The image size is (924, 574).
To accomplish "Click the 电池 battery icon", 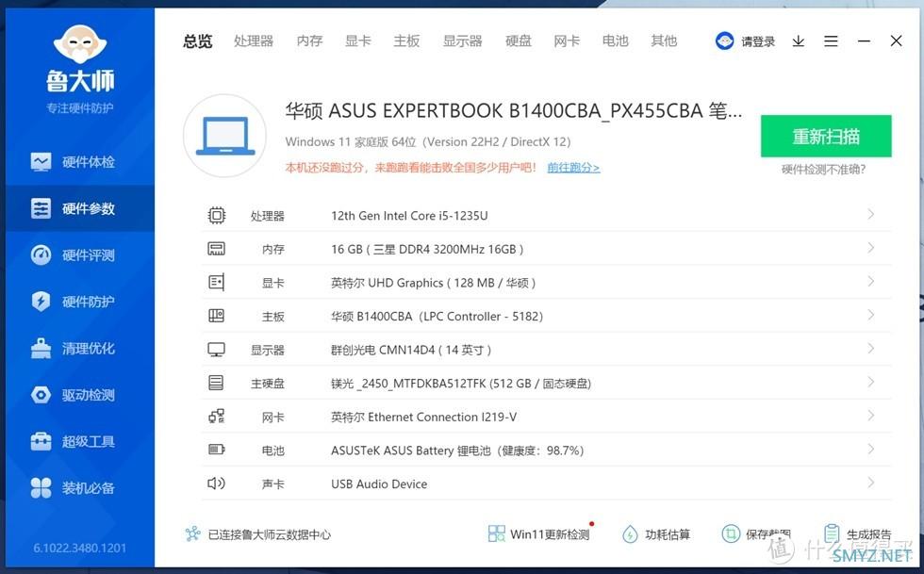I will pos(216,450).
